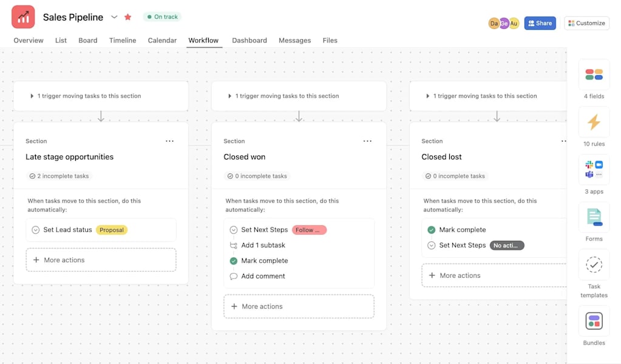Click the Da member avatar
Viewport: 621px width, 364px height.
(494, 23)
